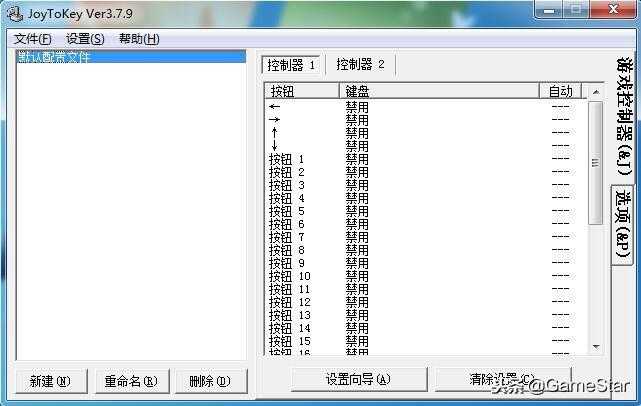Click the scroll down arrow
Viewport: 641px width, 406px height.
[596, 347]
